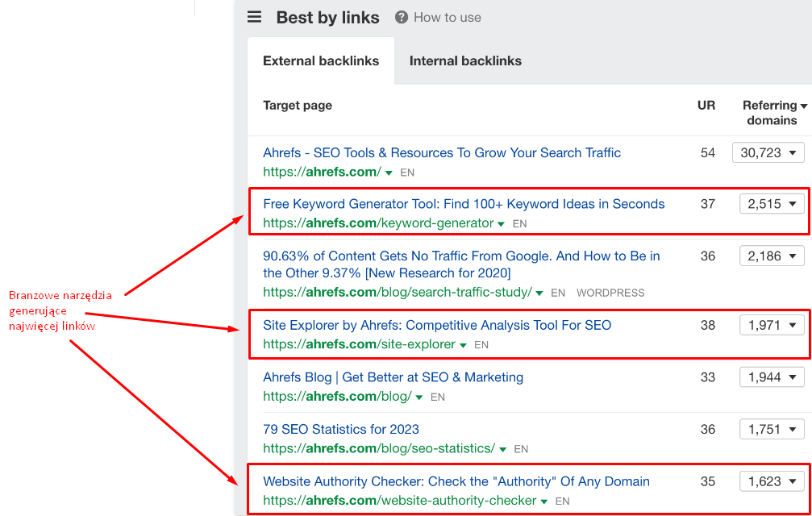Viewport: 812px width, 516px height.
Task: Open the 1,971 referring domains dropdown
Action: pyautogui.click(x=772, y=325)
